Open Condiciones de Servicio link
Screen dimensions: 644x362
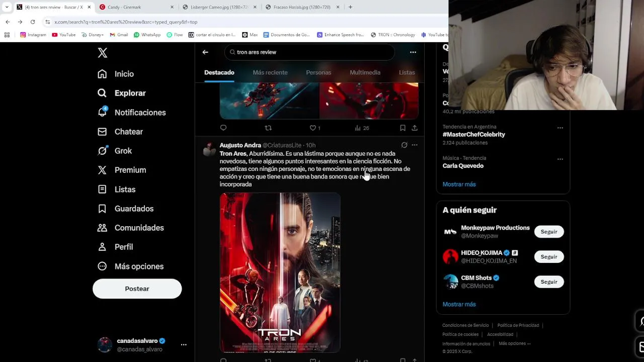(x=465, y=325)
